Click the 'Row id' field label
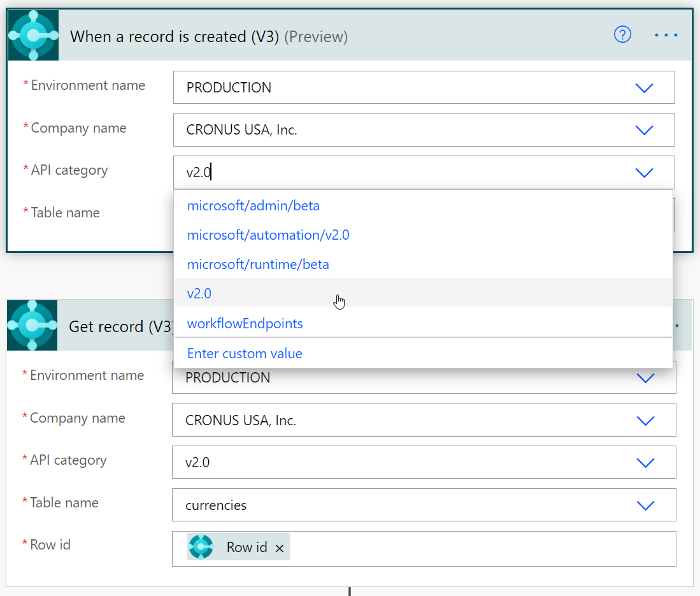Image resolution: width=700 pixels, height=596 pixels. [x=50, y=544]
